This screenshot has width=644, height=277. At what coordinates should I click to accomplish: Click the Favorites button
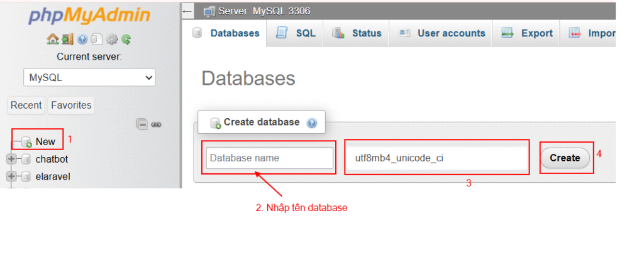[x=71, y=106]
